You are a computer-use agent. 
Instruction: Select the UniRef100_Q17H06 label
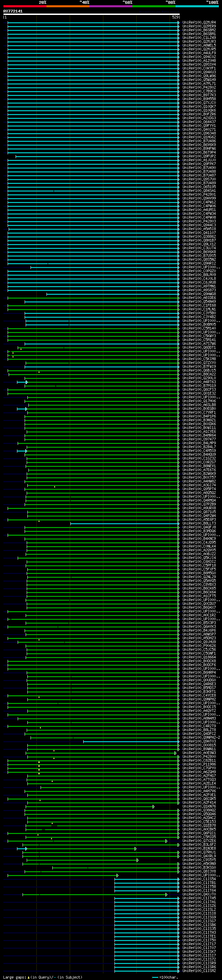(x=199, y=401)
